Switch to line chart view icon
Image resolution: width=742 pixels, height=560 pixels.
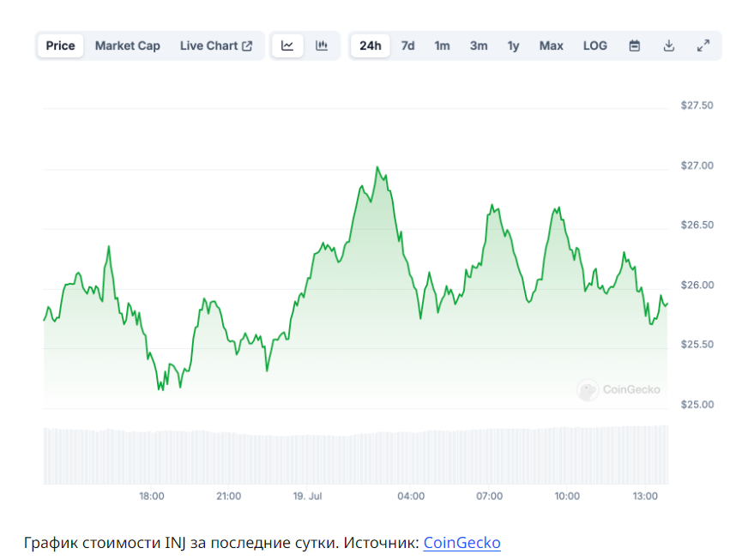pos(287,45)
